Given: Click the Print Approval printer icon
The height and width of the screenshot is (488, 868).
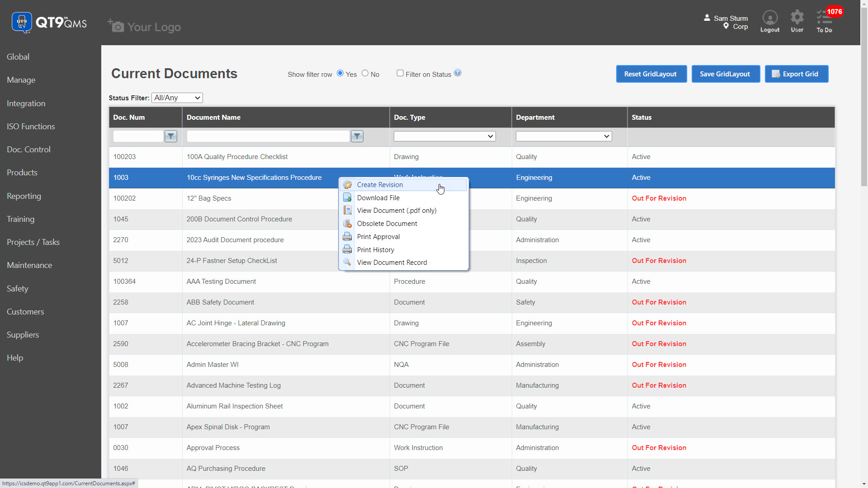Looking at the screenshot, I should click(x=347, y=236).
